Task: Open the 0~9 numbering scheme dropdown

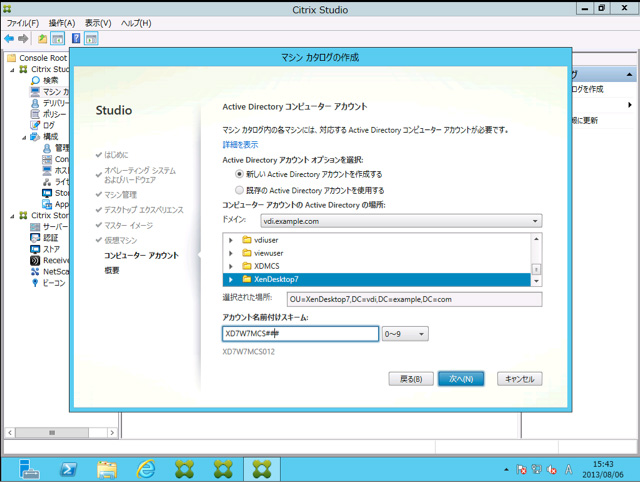Action: tap(405, 334)
